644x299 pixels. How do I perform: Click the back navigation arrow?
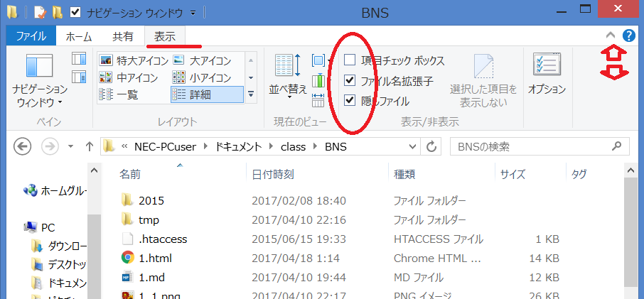(x=23, y=146)
